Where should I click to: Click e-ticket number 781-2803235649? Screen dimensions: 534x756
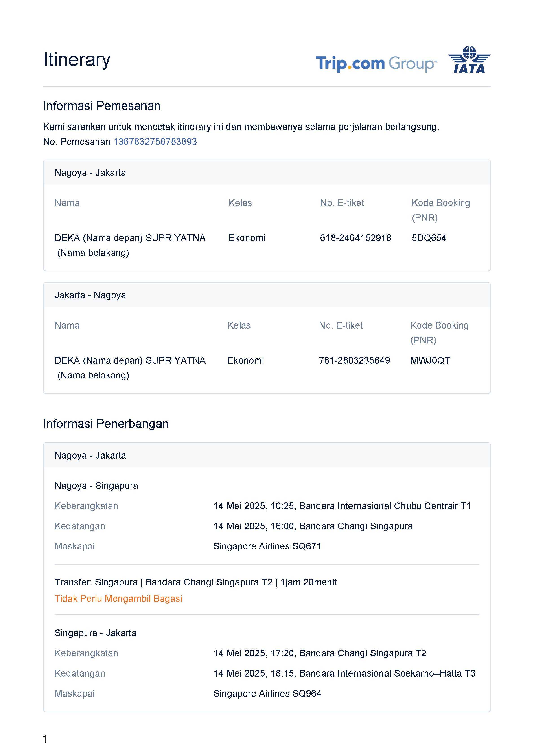tap(354, 360)
